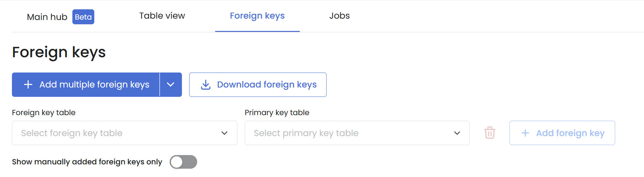Go to the Jobs tab
The height and width of the screenshot is (177, 644).
click(339, 16)
